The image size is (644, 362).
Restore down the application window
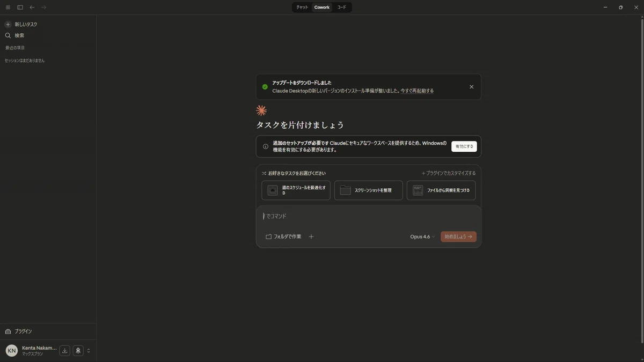pyautogui.click(x=621, y=8)
